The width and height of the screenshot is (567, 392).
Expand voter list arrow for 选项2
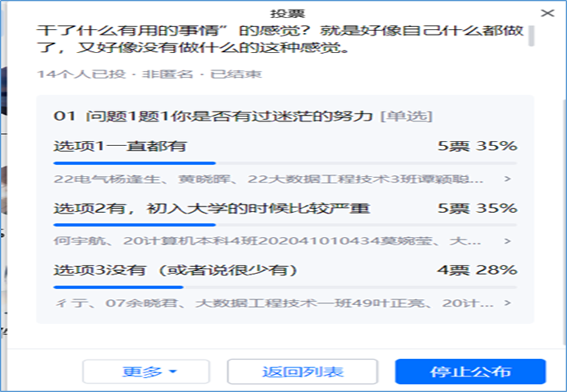[x=507, y=241]
